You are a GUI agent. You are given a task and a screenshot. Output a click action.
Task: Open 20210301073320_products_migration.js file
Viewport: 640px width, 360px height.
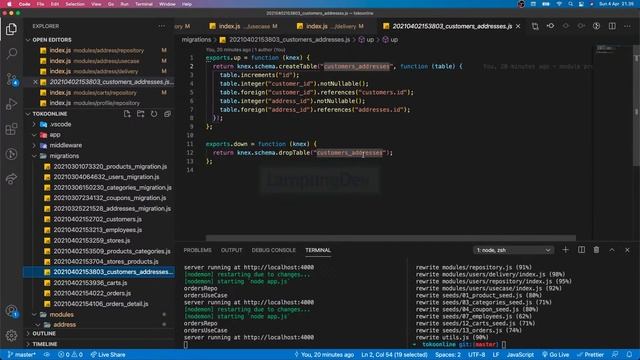click(x=110, y=167)
